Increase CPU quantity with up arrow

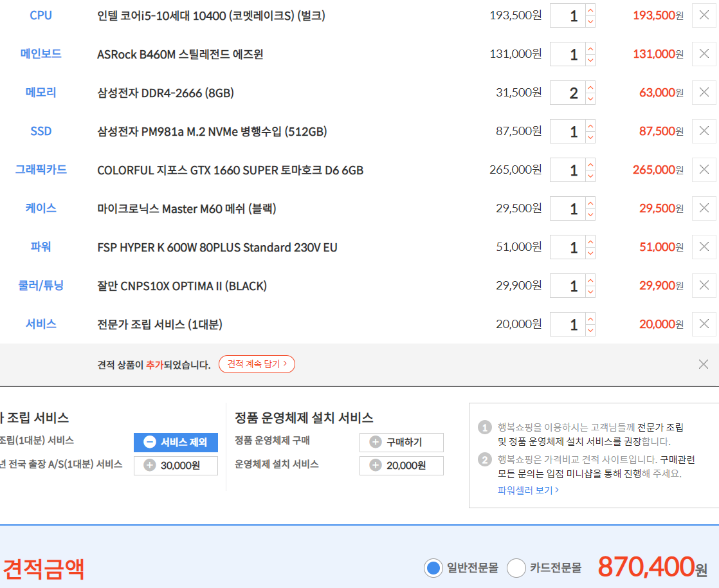(x=590, y=10)
